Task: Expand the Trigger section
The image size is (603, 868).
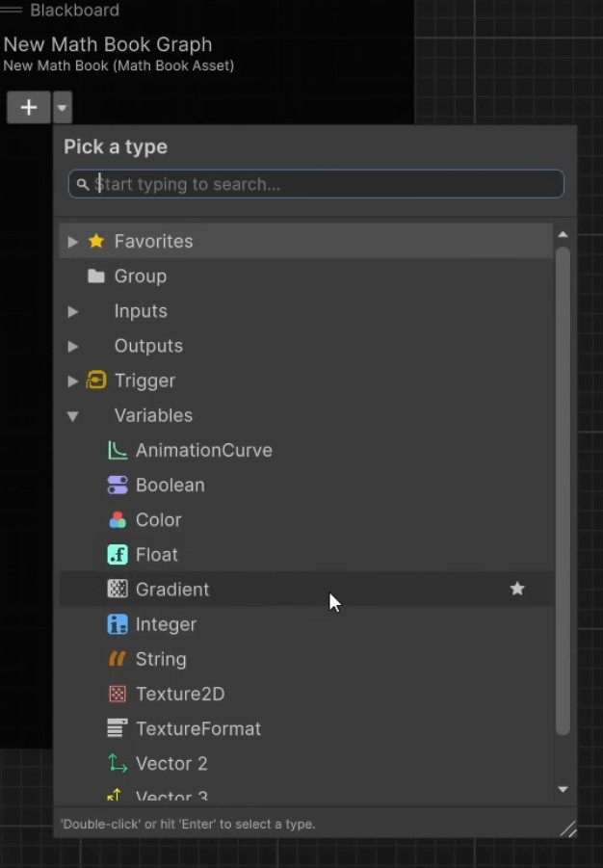Action: [x=74, y=380]
